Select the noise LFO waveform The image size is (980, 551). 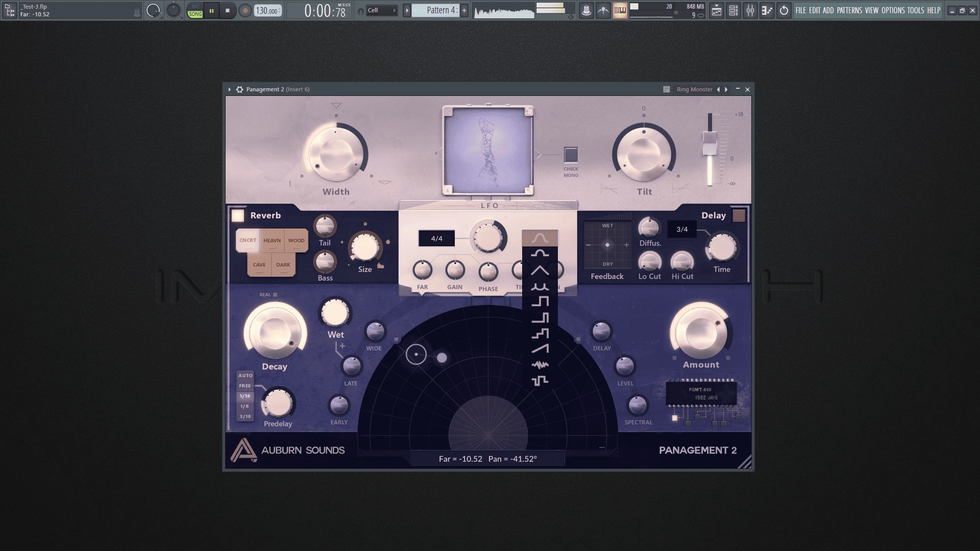coord(540,365)
